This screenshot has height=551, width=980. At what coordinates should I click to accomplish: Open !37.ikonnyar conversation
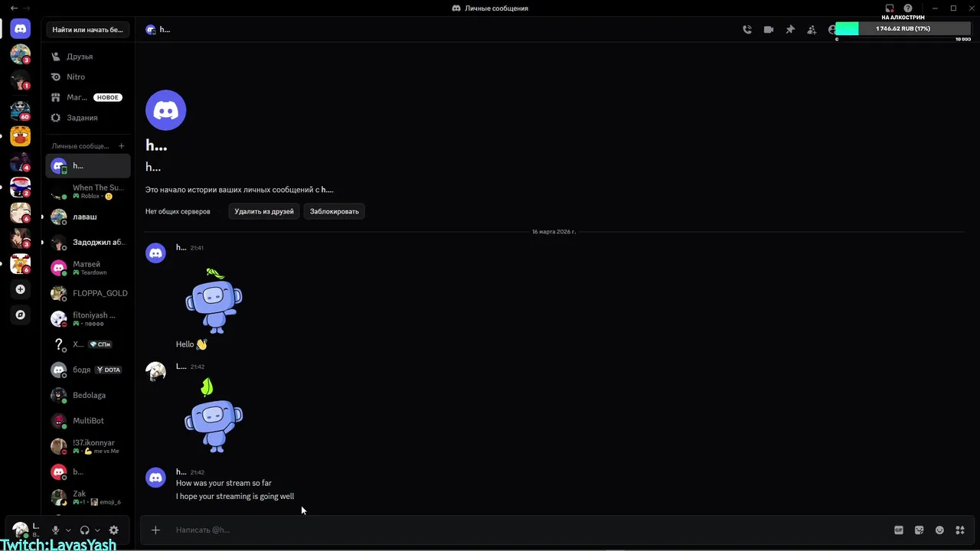(88, 446)
